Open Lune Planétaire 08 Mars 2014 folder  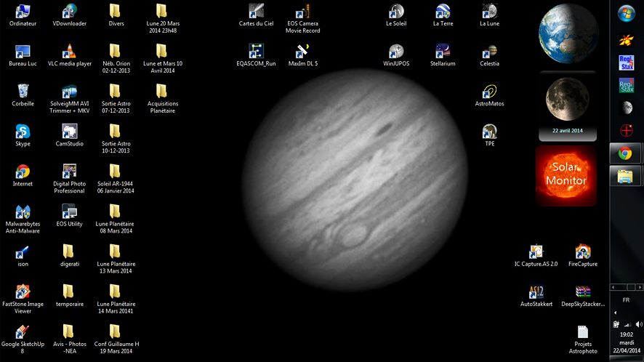(116, 219)
